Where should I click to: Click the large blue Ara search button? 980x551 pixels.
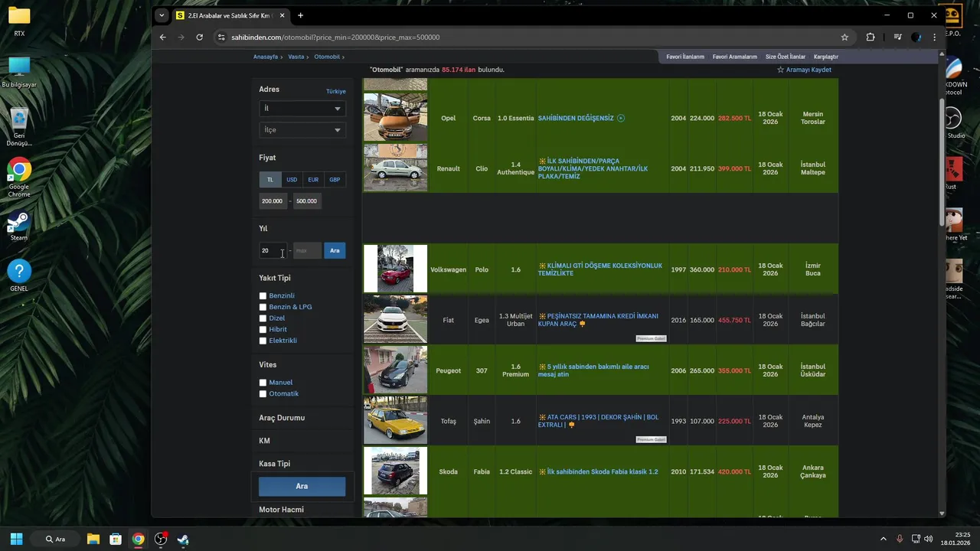pyautogui.click(x=302, y=486)
